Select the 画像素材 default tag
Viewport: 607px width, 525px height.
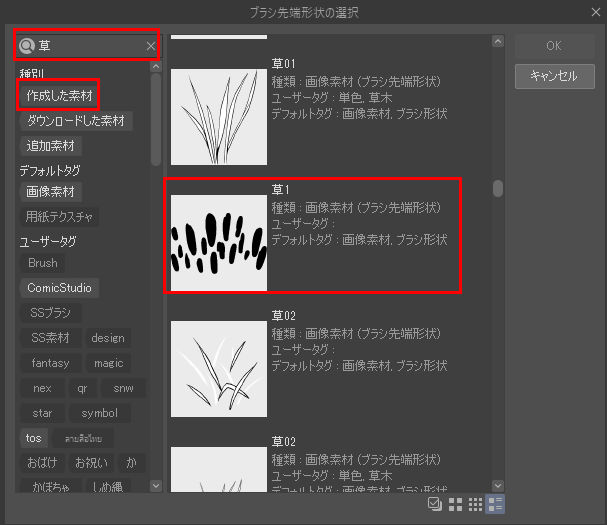coord(51,191)
